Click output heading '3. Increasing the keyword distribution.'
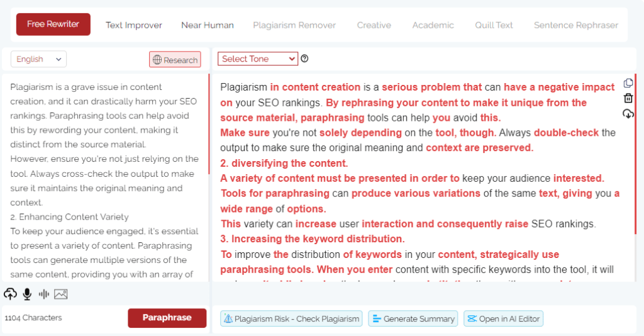This screenshot has height=336, width=644. pos(312,238)
